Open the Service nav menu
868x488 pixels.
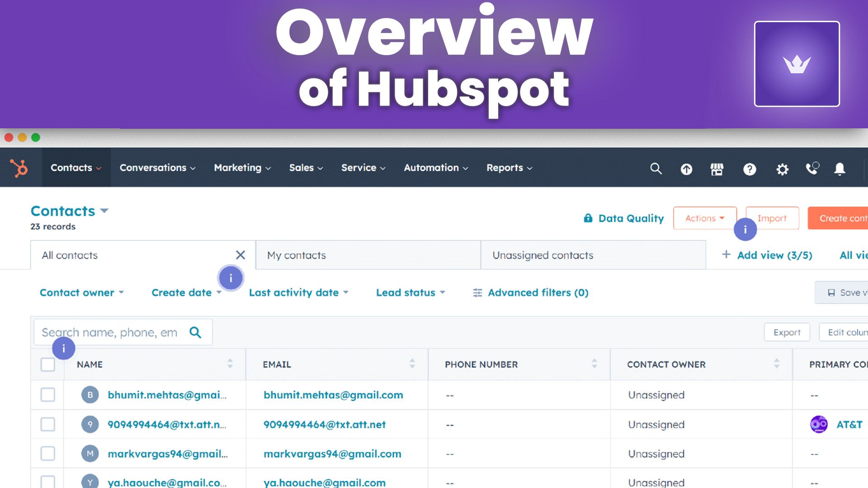[x=363, y=168]
